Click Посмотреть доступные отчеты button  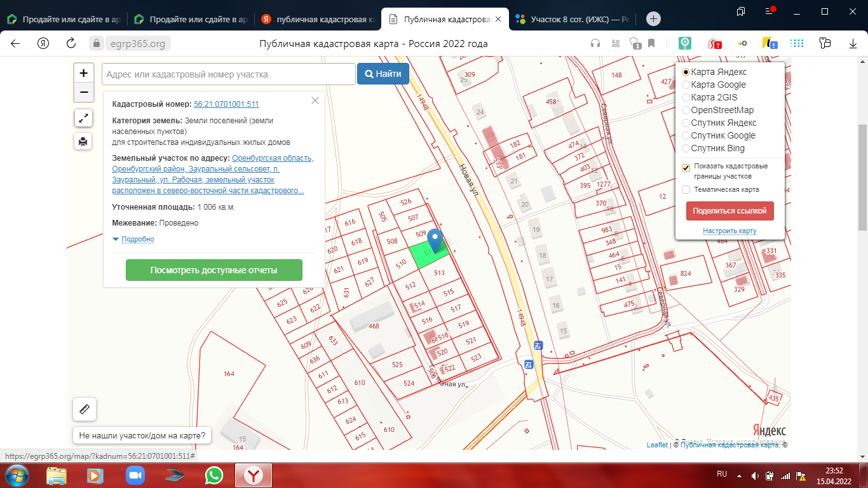point(214,270)
